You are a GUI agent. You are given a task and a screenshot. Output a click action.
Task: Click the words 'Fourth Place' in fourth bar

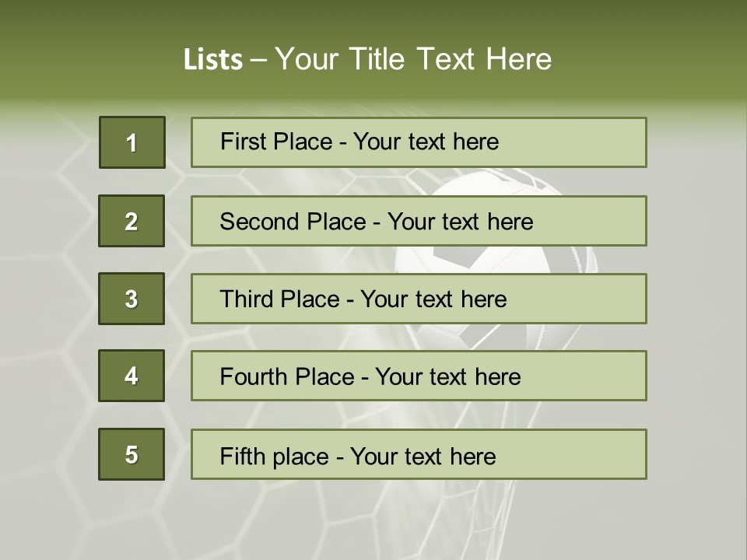pyautogui.click(x=287, y=376)
